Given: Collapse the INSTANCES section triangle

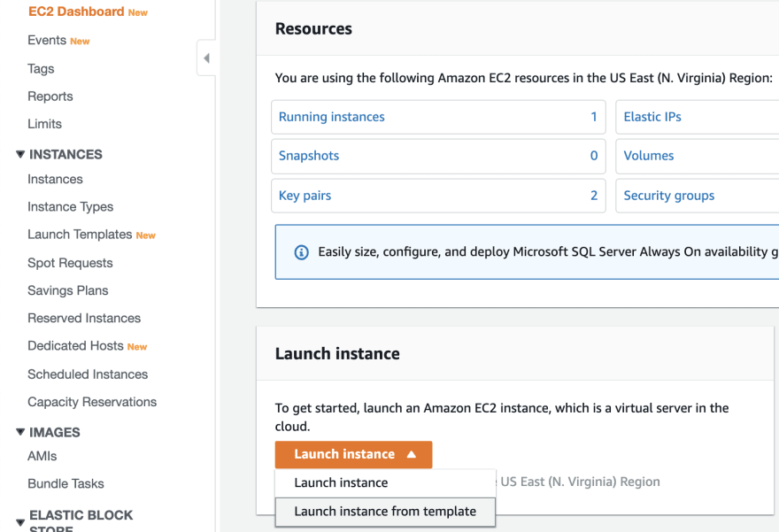Looking at the screenshot, I should click(x=20, y=155).
